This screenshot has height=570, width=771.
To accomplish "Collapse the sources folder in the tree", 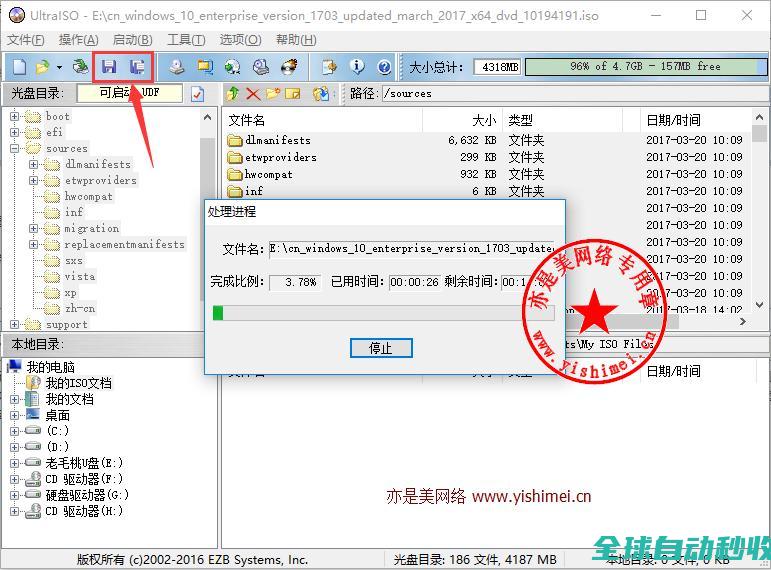I will [15, 148].
